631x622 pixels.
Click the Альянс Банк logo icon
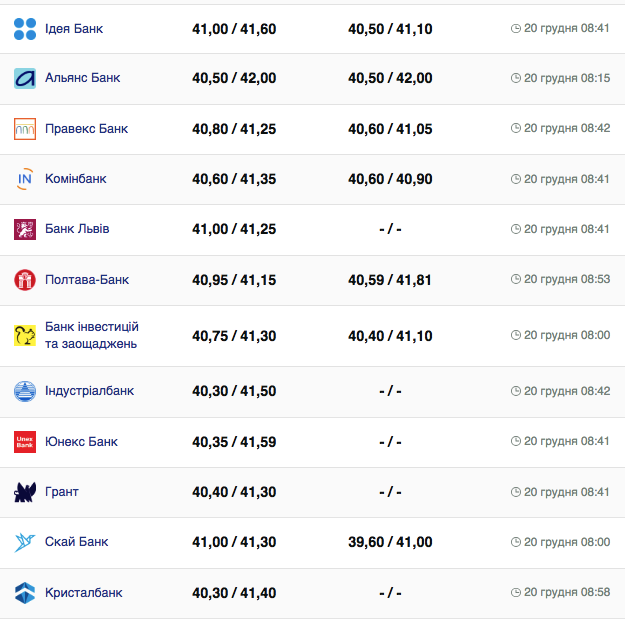[25, 78]
